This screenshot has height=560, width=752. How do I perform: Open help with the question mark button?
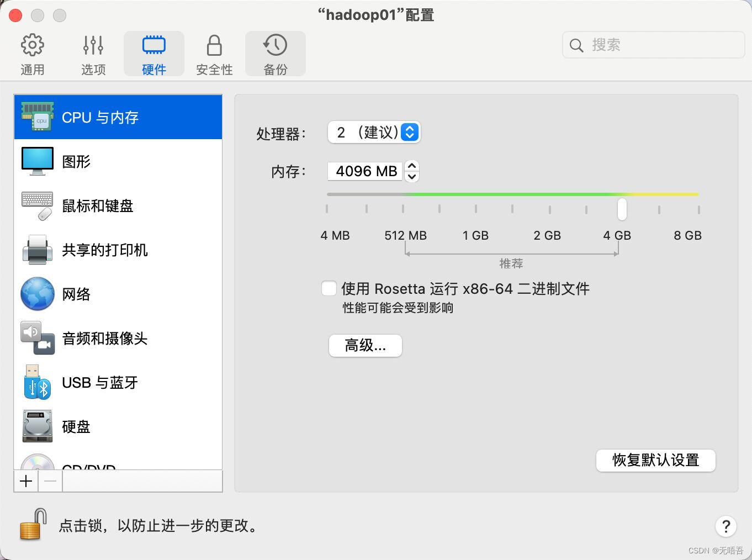coord(726,526)
